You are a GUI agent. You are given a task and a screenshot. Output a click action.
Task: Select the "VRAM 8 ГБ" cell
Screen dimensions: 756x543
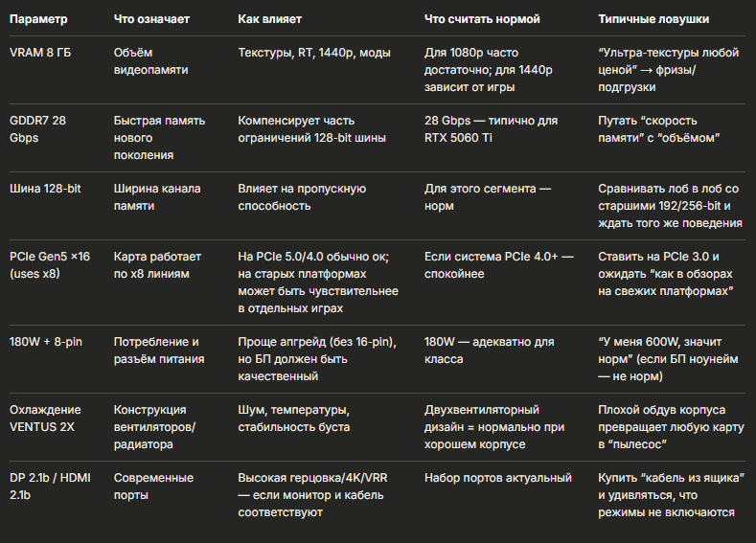[40, 53]
